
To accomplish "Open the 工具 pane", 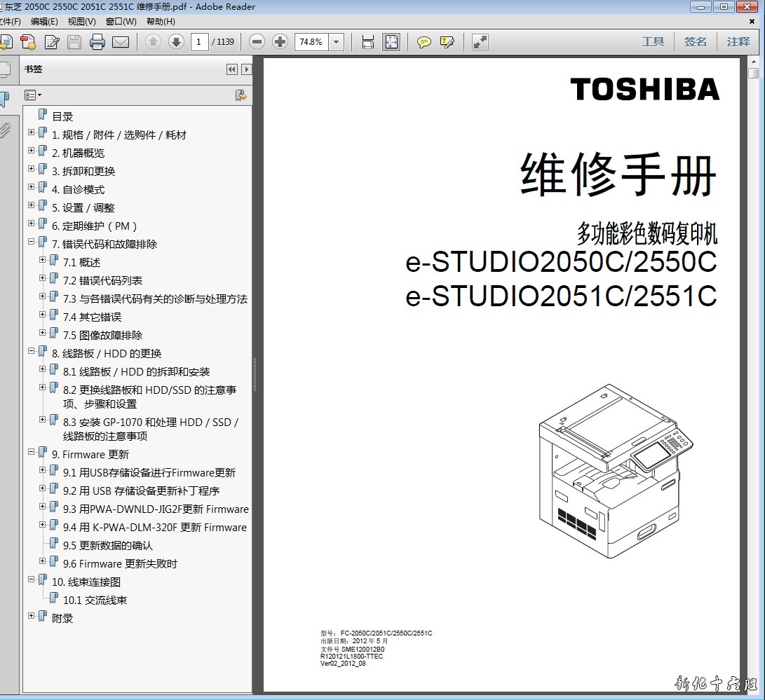I will click(x=653, y=42).
